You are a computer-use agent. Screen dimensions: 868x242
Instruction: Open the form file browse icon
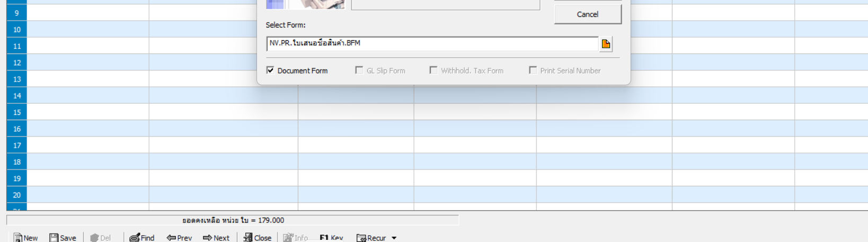coord(606,44)
